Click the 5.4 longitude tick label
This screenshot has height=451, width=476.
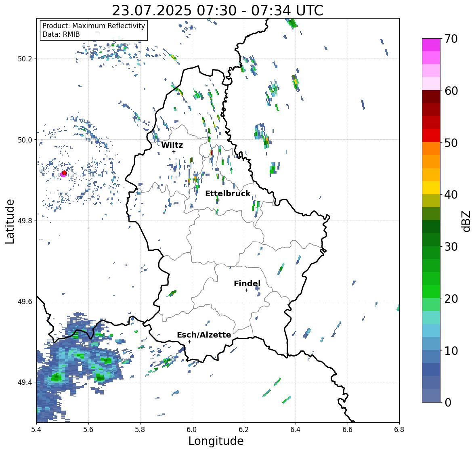tap(36, 430)
